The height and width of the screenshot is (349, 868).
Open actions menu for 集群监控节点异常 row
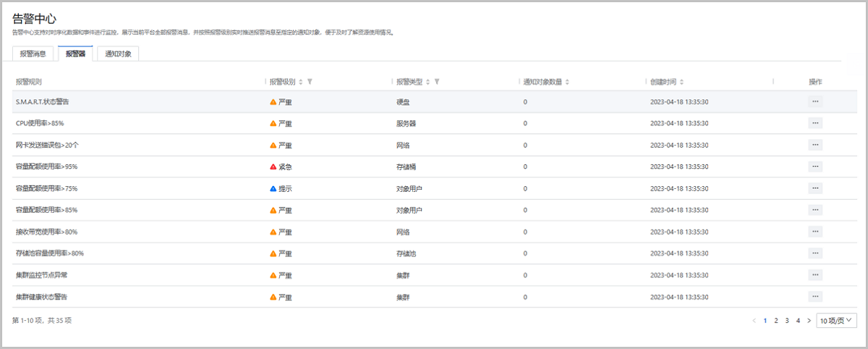(815, 275)
